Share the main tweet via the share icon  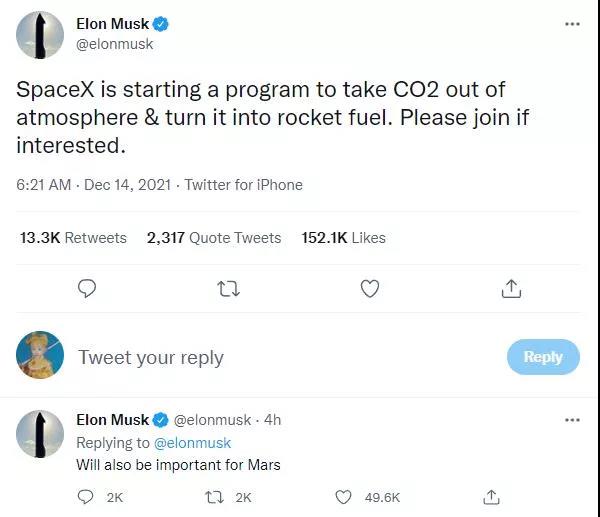(x=511, y=289)
